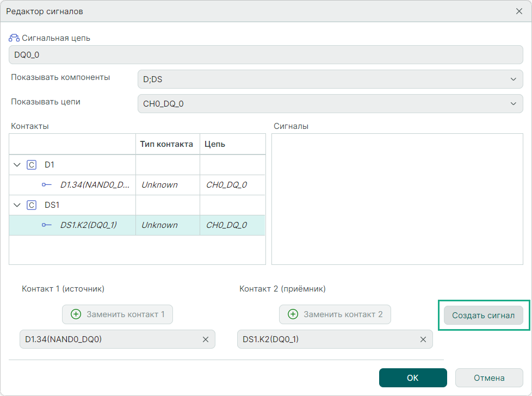Collapse the DS1 component tree node
Image resolution: width=532 pixels, height=396 pixels.
tap(17, 205)
